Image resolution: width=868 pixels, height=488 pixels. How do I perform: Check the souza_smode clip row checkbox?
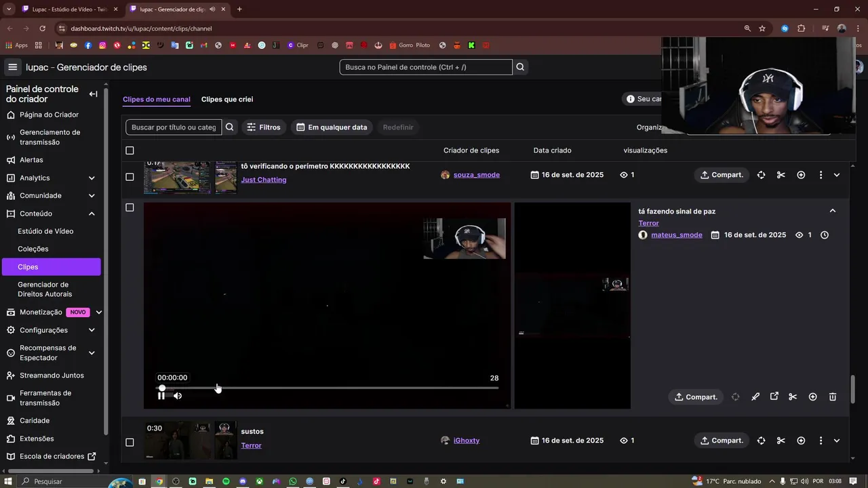pyautogui.click(x=130, y=177)
